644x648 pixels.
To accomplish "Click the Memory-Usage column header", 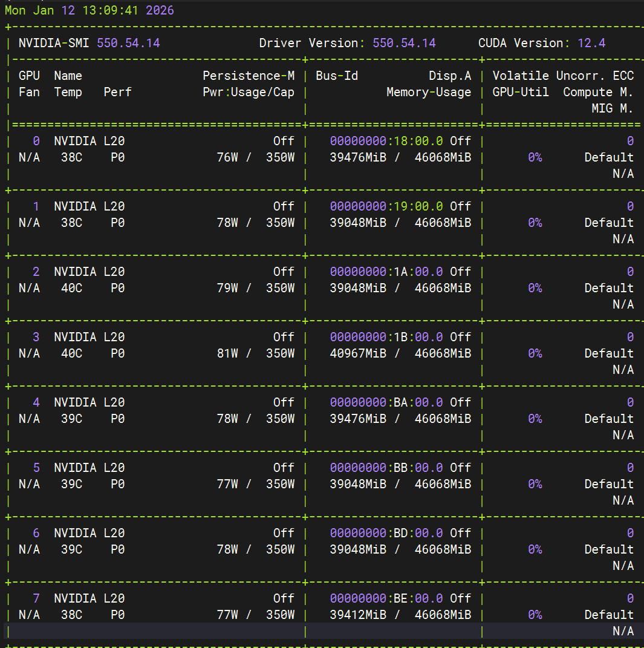I will [x=429, y=92].
